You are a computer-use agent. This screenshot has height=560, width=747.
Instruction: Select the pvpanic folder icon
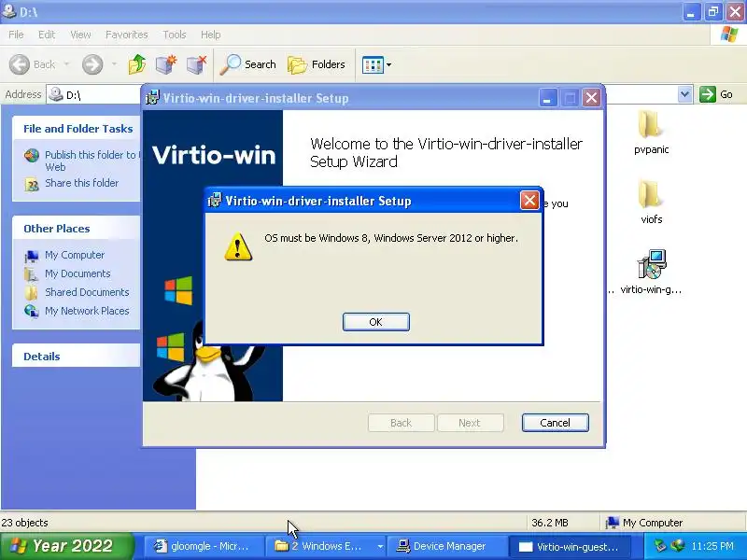[651, 132]
